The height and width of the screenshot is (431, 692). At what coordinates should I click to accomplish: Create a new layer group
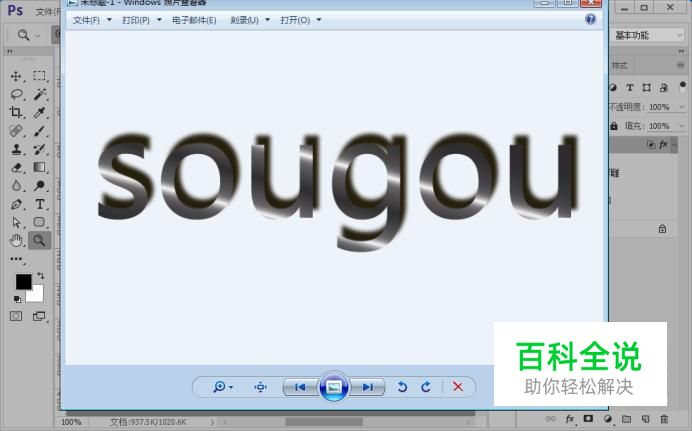(x=626, y=419)
